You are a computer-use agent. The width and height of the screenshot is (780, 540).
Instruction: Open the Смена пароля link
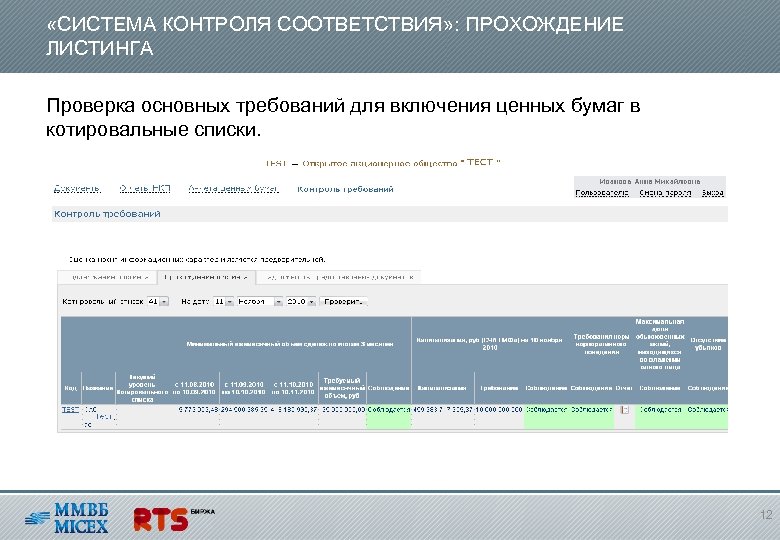(665, 193)
